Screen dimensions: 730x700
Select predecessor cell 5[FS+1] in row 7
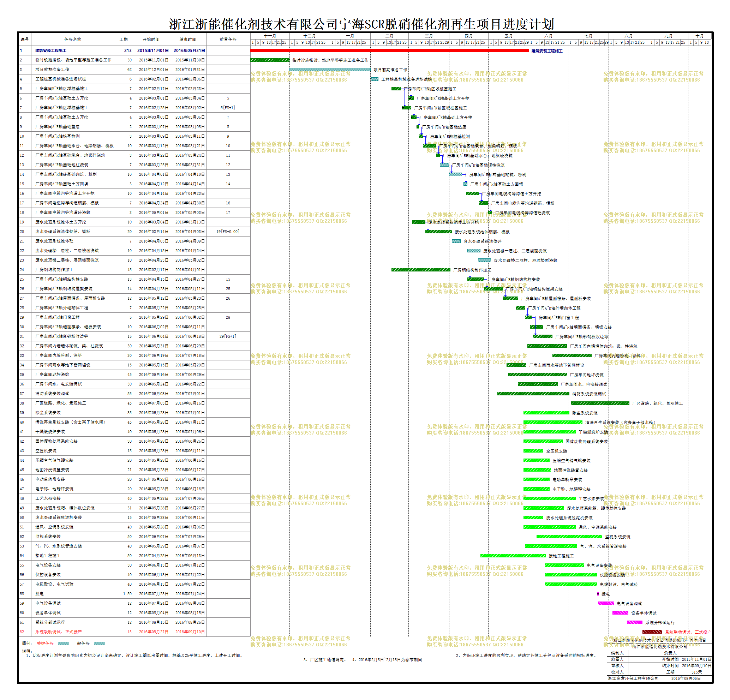(x=228, y=108)
